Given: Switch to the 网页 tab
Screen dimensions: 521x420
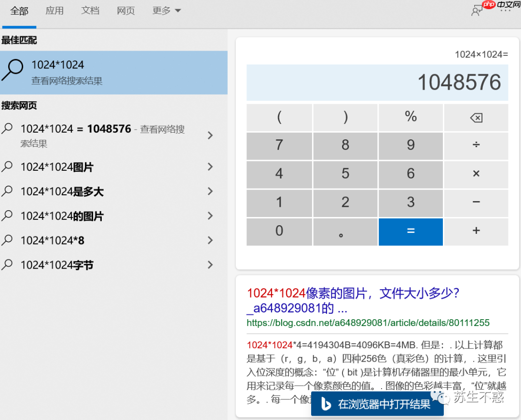Looking at the screenshot, I should point(125,11).
